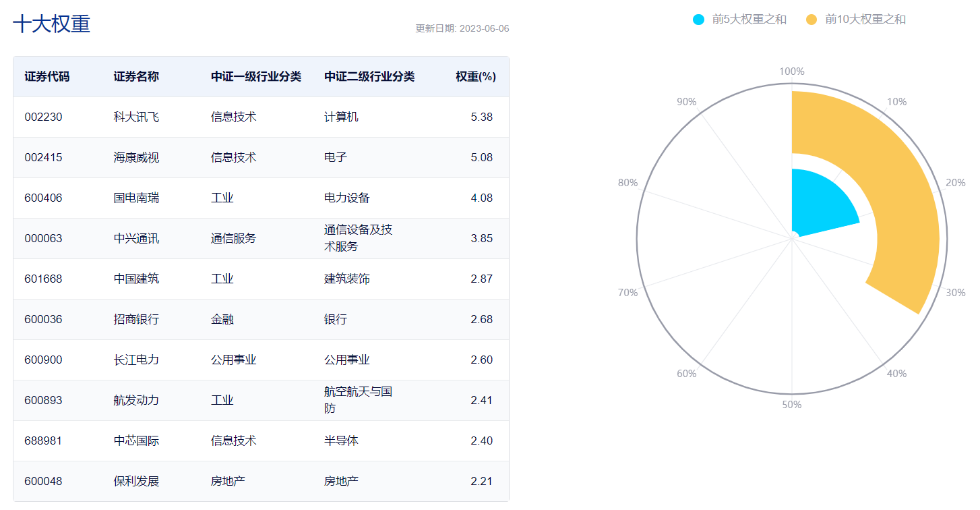
Task: Click weight value 3.85
Action: (482, 239)
